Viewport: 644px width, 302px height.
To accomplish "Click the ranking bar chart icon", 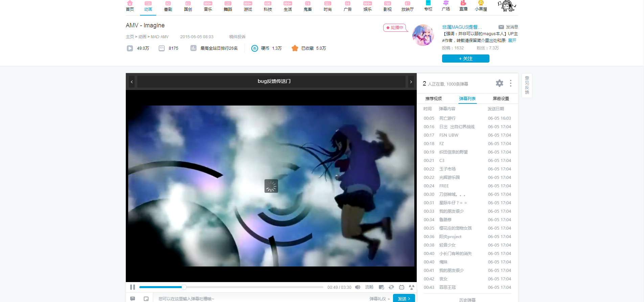I will pyautogui.click(x=193, y=48).
